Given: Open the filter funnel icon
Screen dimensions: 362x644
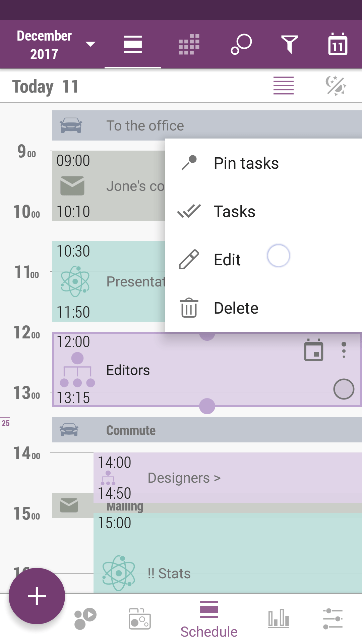Looking at the screenshot, I should [x=290, y=44].
